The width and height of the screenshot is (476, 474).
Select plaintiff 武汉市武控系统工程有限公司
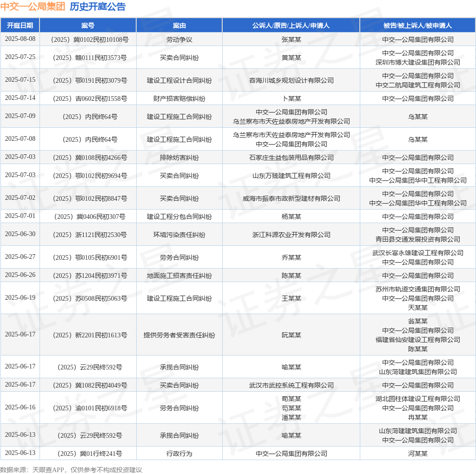pyautogui.click(x=291, y=385)
